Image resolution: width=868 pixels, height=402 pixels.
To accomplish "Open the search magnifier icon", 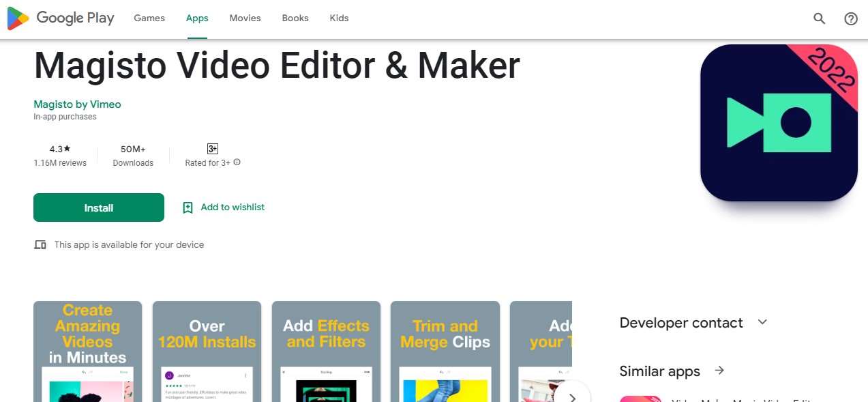I will 820,18.
